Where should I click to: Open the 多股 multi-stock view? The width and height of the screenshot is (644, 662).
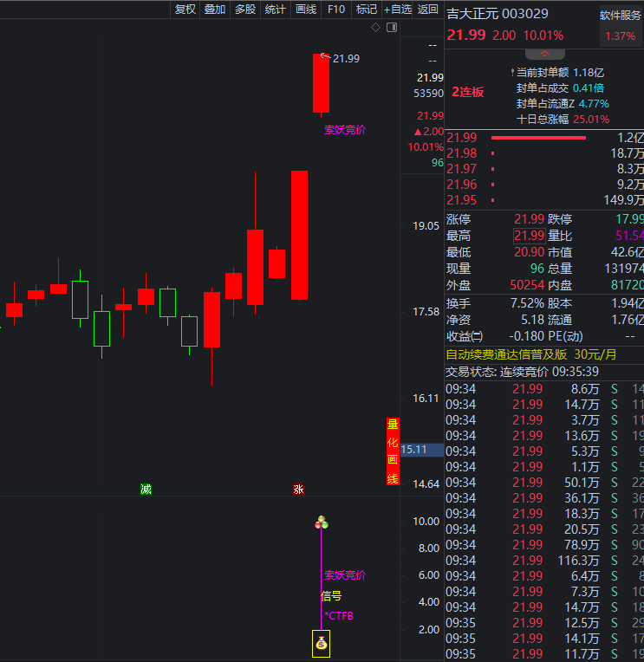[245, 10]
